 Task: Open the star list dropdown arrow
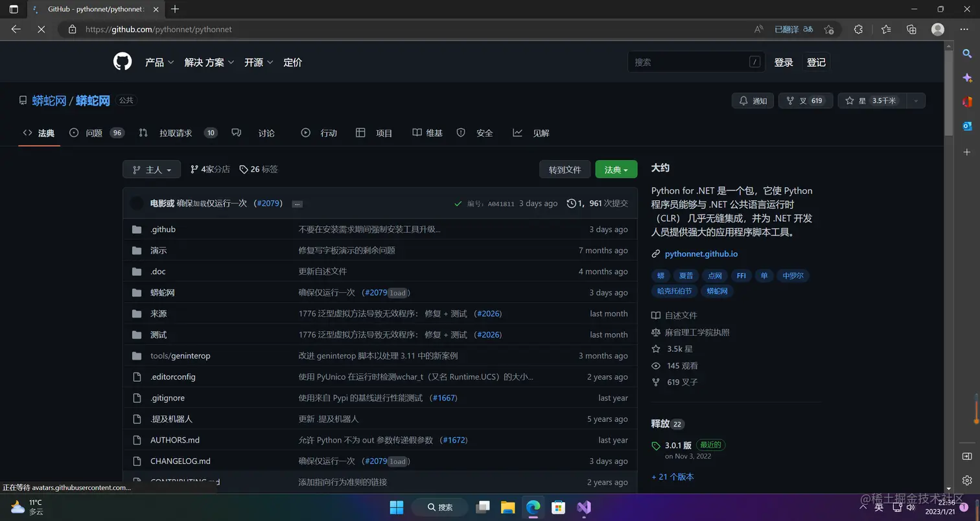(x=916, y=100)
